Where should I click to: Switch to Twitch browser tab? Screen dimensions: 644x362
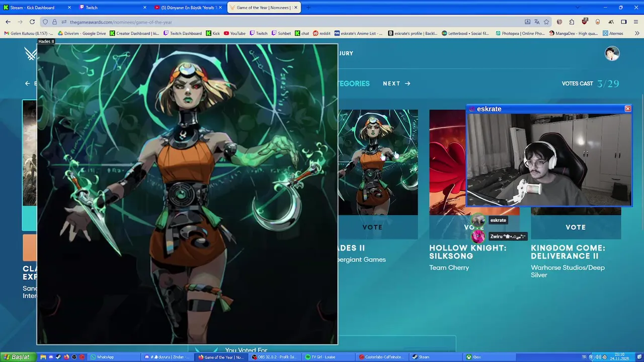tap(113, 8)
